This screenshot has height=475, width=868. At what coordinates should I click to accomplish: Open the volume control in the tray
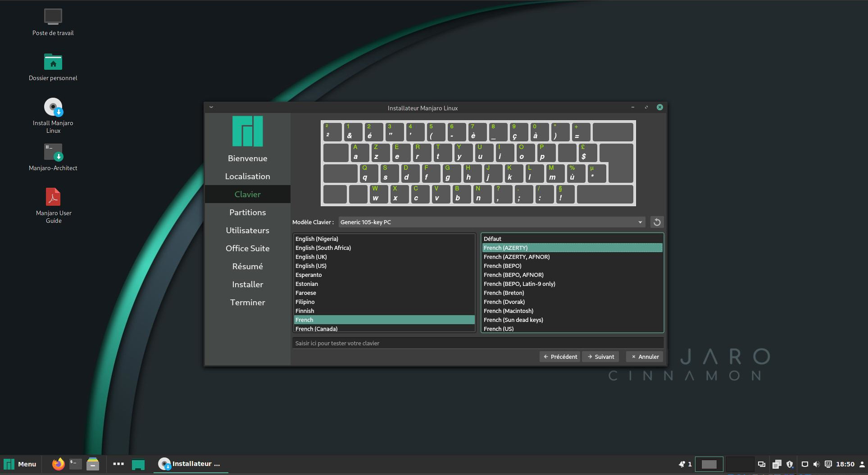point(816,464)
